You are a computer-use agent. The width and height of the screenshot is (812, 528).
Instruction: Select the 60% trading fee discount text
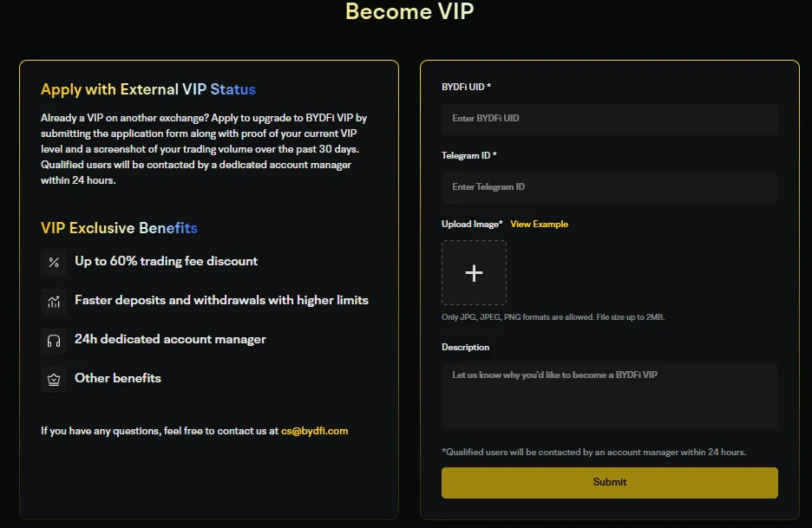click(x=166, y=261)
